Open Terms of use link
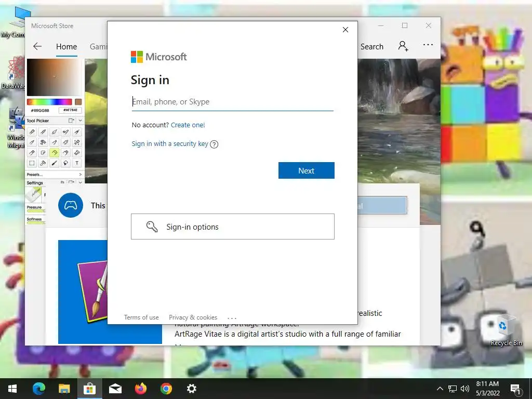Screen dimensions: 532x399 pyautogui.click(x=141, y=317)
